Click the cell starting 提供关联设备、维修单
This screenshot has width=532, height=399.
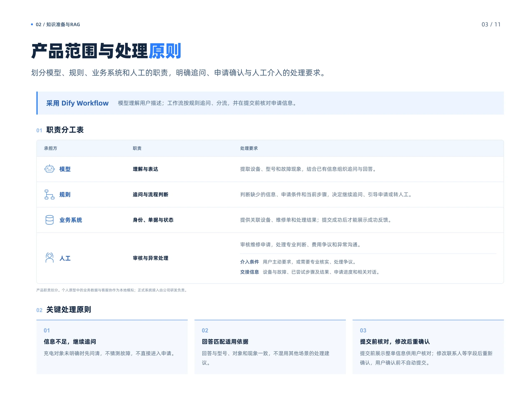tap(316, 220)
